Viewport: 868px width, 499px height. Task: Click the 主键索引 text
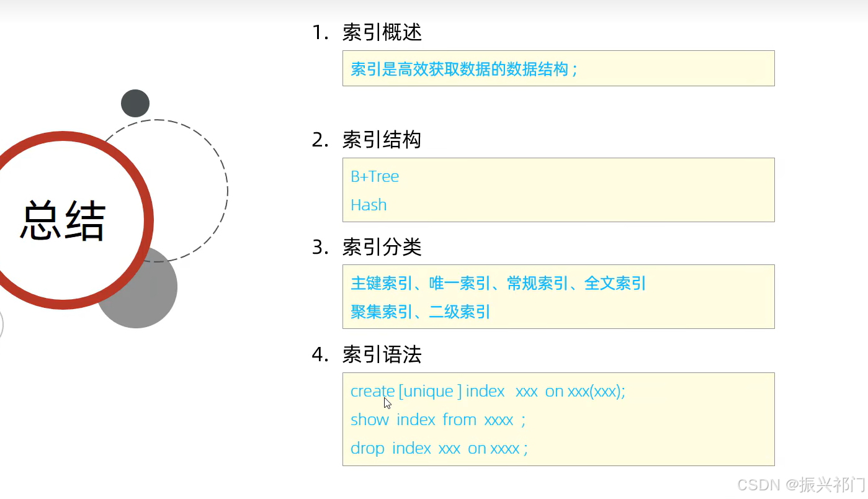[x=382, y=284]
